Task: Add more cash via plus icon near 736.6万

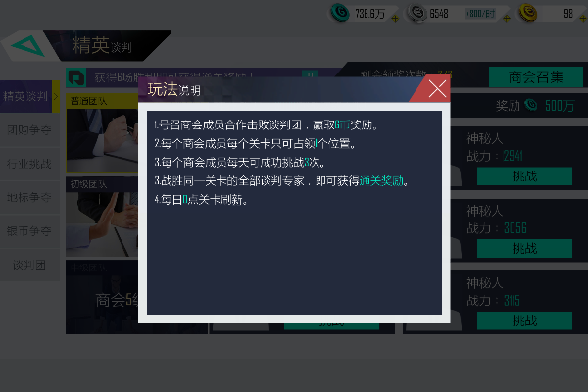Action: [395, 18]
